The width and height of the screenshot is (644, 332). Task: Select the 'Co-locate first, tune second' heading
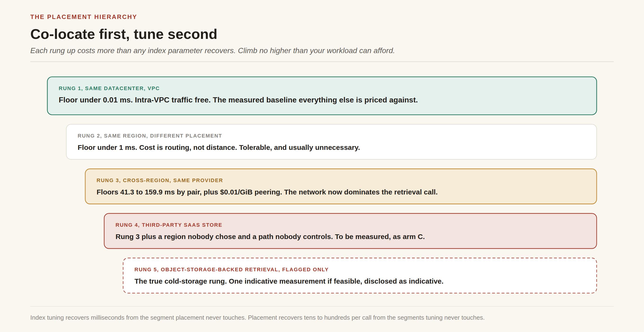point(124,34)
